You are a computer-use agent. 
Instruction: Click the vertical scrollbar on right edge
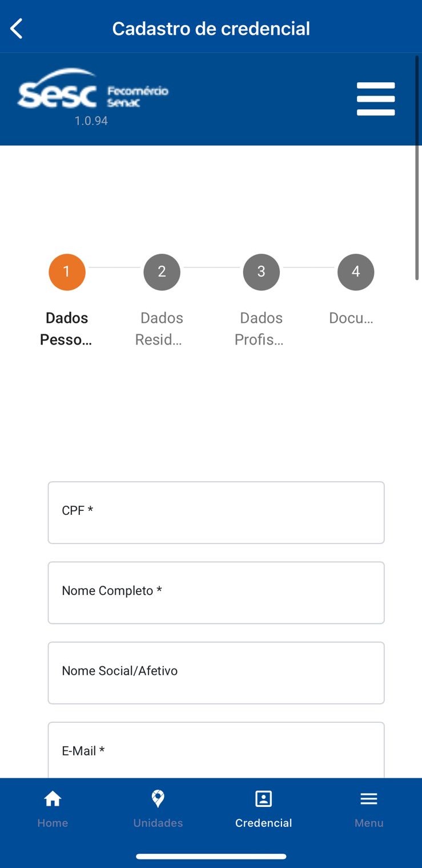point(417,167)
